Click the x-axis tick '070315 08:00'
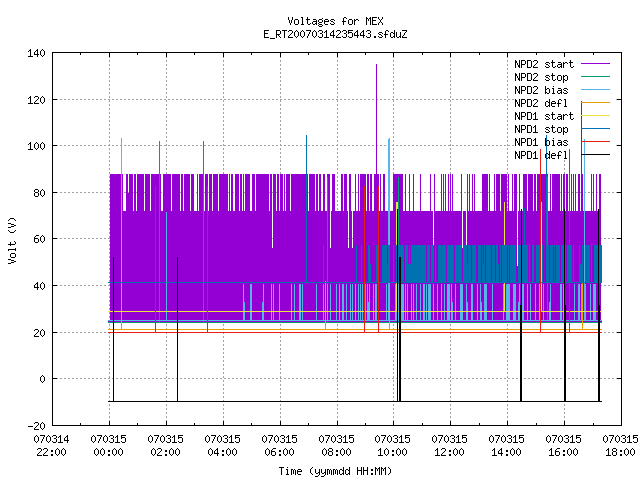Image resolution: width=640 pixels, height=480 pixels. (336, 446)
